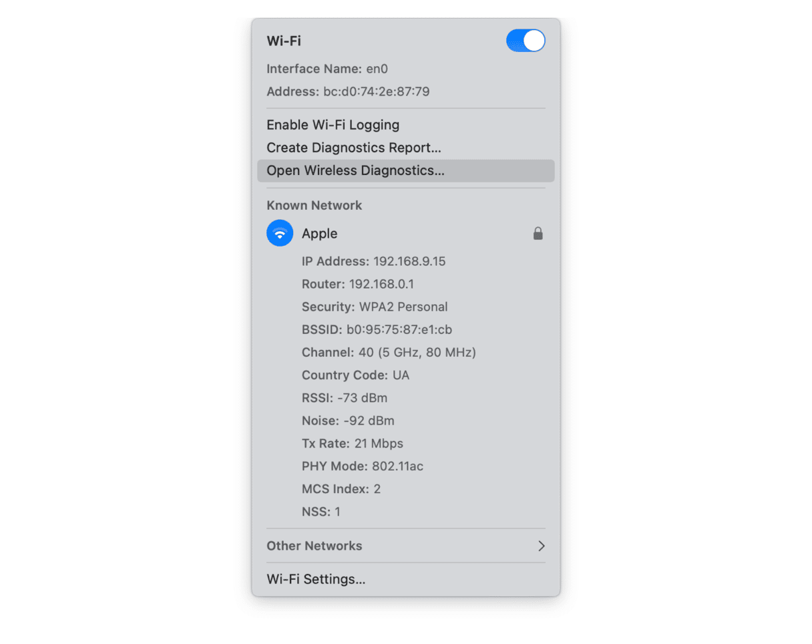Viewport: 812px width, 644px height.
Task: Click the Tx Rate 21 Mbps row
Action: [353, 444]
